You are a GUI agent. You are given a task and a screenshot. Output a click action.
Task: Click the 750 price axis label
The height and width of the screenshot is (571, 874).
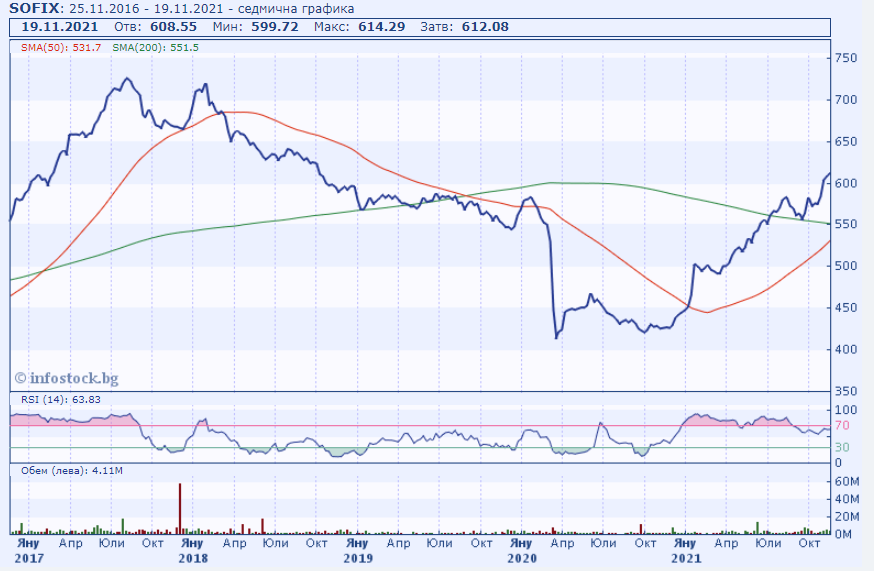(846, 58)
